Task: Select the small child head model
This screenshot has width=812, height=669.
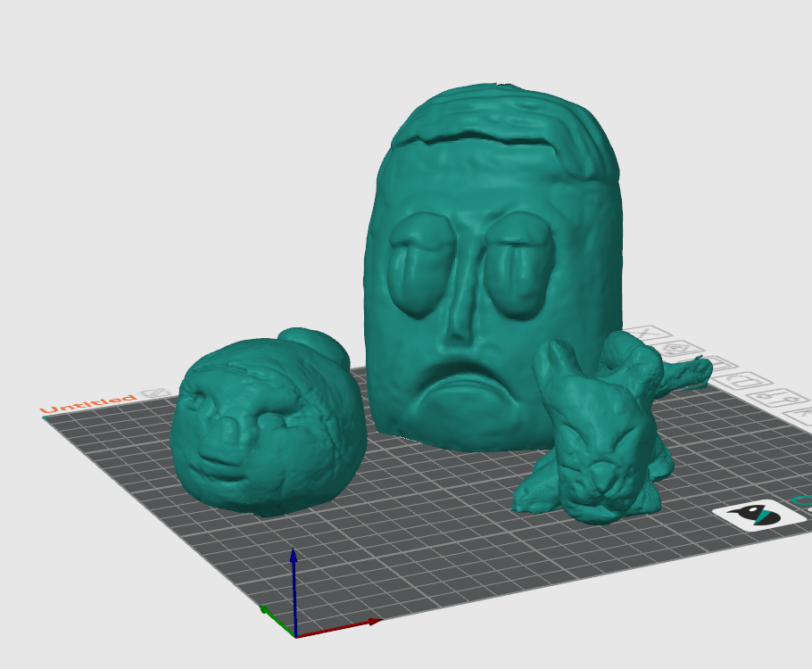Action: pos(268,428)
